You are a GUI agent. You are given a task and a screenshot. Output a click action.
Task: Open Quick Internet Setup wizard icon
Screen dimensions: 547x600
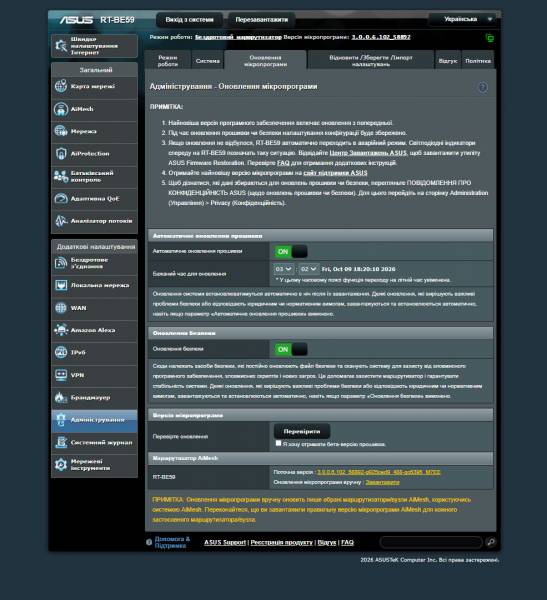pyautogui.click(x=61, y=46)
